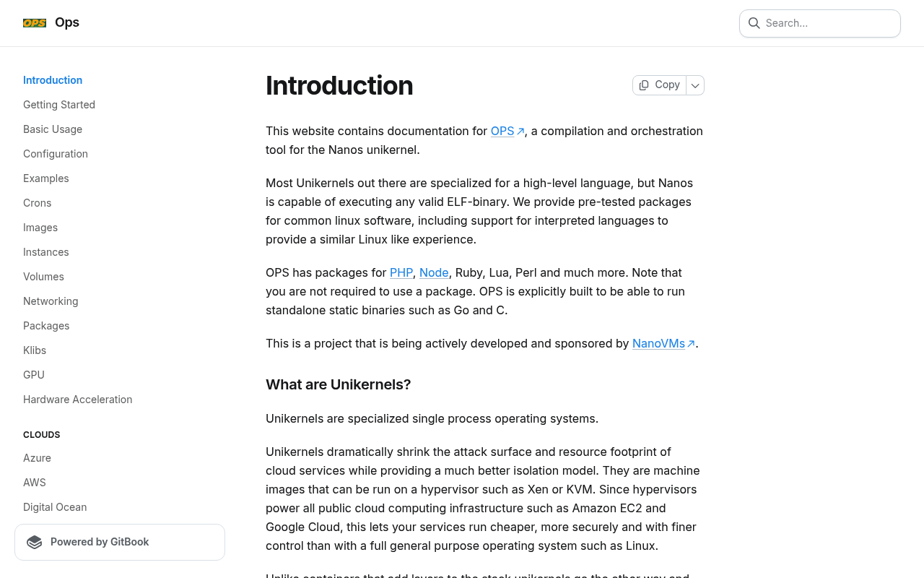Click external arrow icon beside OPS link

pyautogui.click(x=520, y=131)
